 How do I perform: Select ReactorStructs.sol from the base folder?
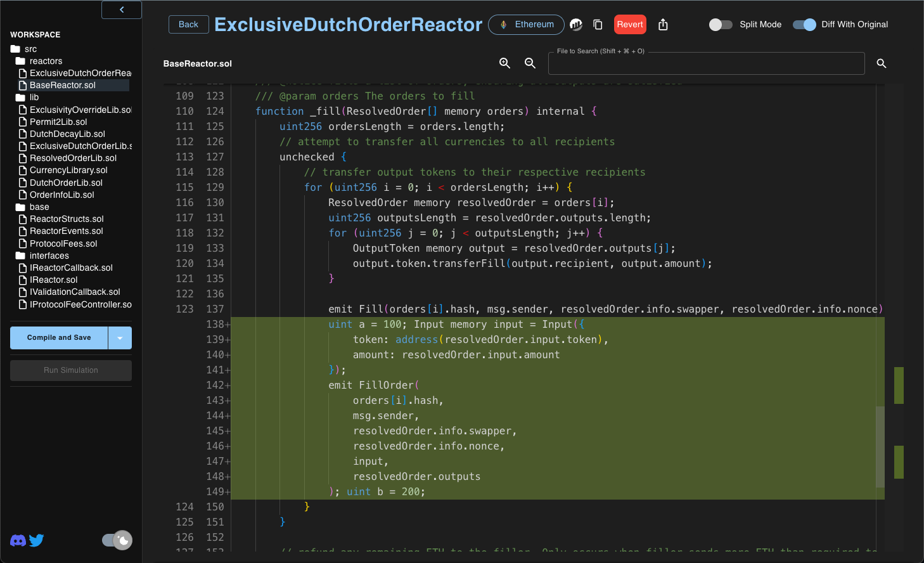(67, 219)
